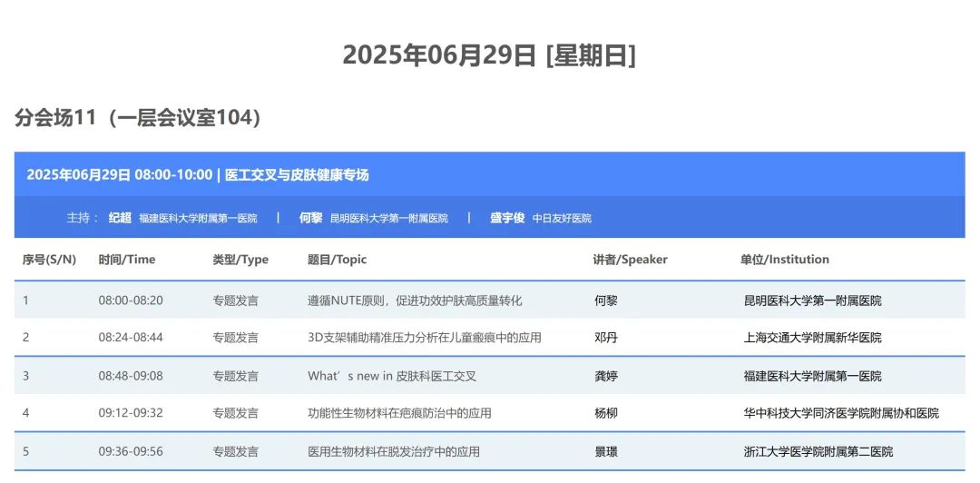Click the time cell 08:24-08:44
The height and width of the screenshot is (483, 980).
point(131,337)
